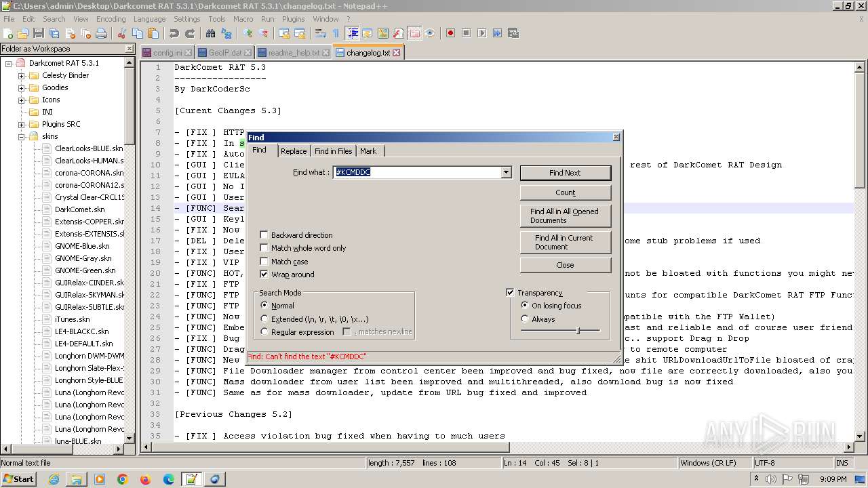This screenshot has width=868, height=488.
Task: Enable Match whole word only checkbox
Action: (264, 248)
